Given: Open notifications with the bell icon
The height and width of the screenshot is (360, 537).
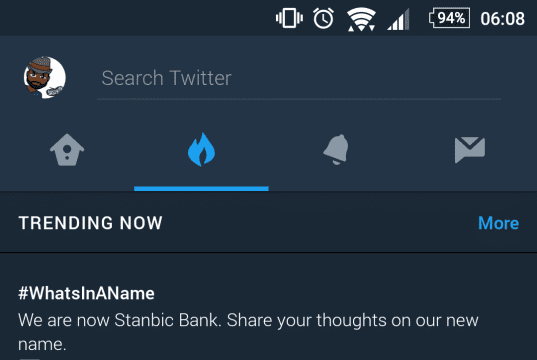Looking at the screenshot, I should [x=336, y=149].
